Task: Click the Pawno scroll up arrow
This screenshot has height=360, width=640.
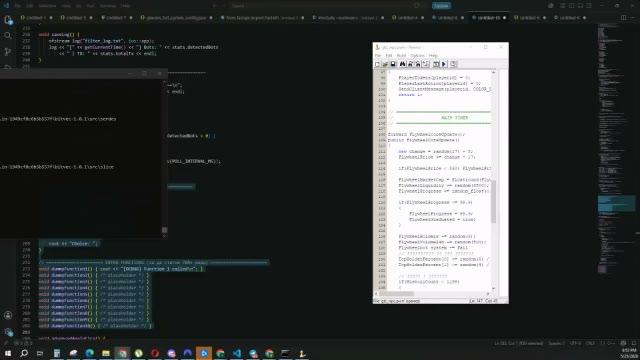Action: pyautogui.click(x=493, y=72)
